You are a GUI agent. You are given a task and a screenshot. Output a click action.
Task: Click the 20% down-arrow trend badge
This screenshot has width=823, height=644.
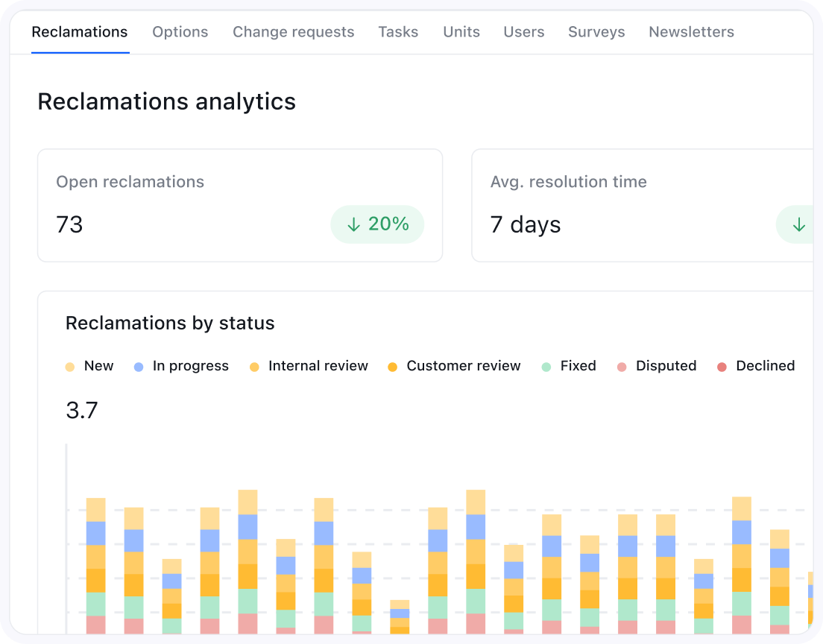377,224
